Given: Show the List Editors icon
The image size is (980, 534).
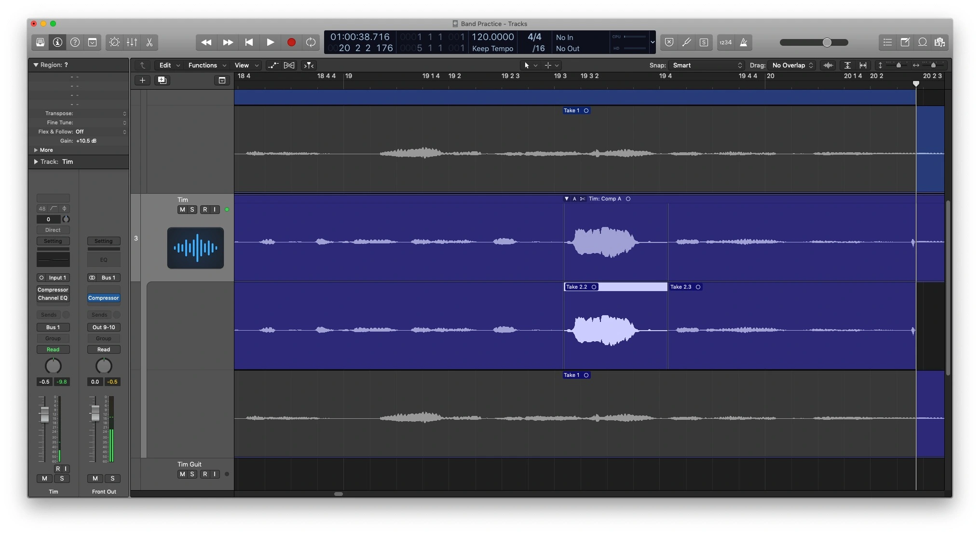Looking at the screenshot, I should 887,42.
